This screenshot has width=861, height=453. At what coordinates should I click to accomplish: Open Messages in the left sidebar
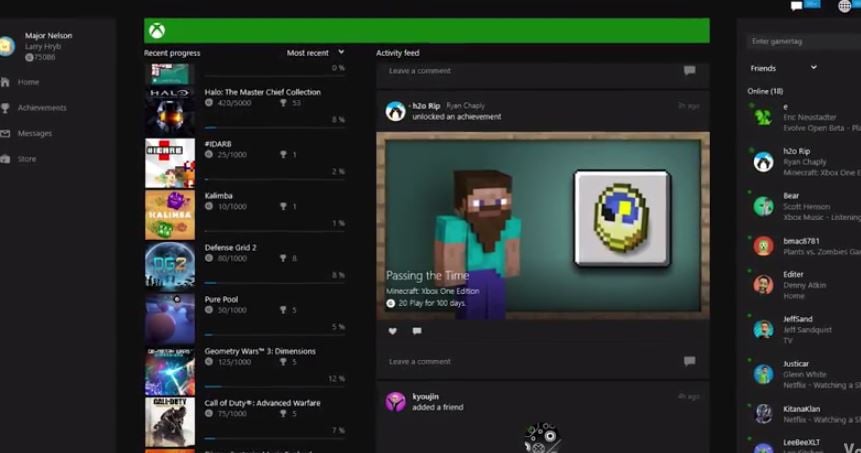tap(35, 133)
